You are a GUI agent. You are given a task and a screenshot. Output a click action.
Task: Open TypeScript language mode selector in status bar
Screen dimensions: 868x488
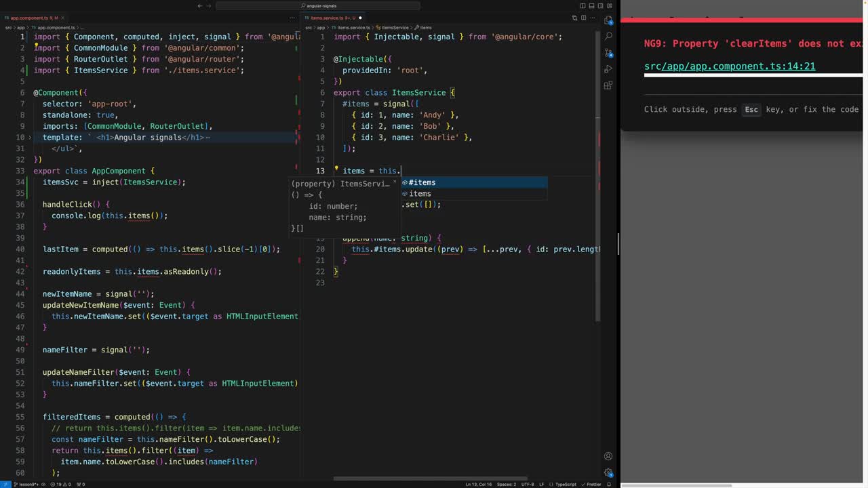[x=566, y=484]
